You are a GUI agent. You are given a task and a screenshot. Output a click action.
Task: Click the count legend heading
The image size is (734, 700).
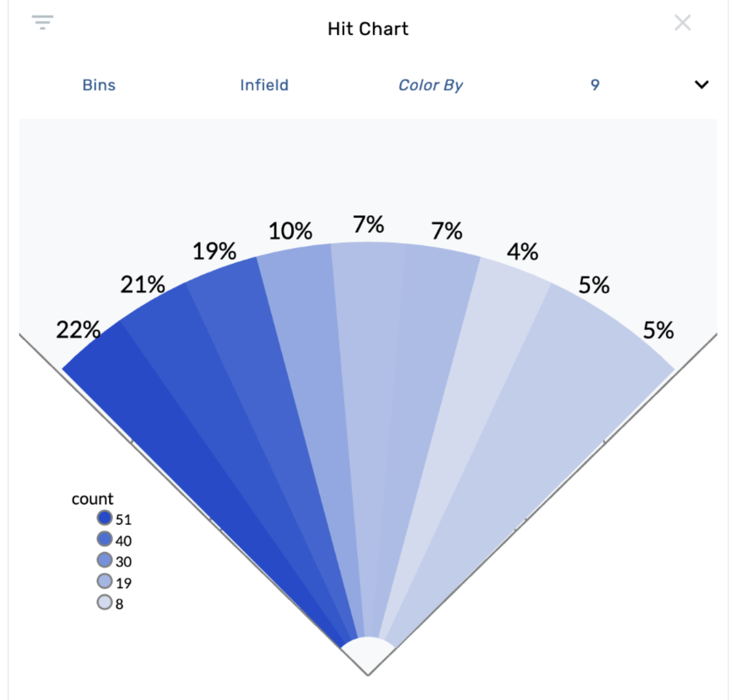click(92, 499)
